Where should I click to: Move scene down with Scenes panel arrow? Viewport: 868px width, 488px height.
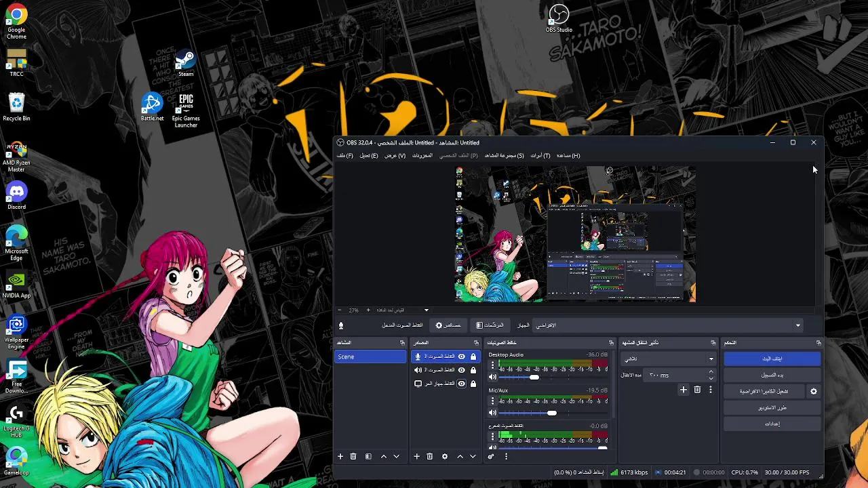pos(397,457)
